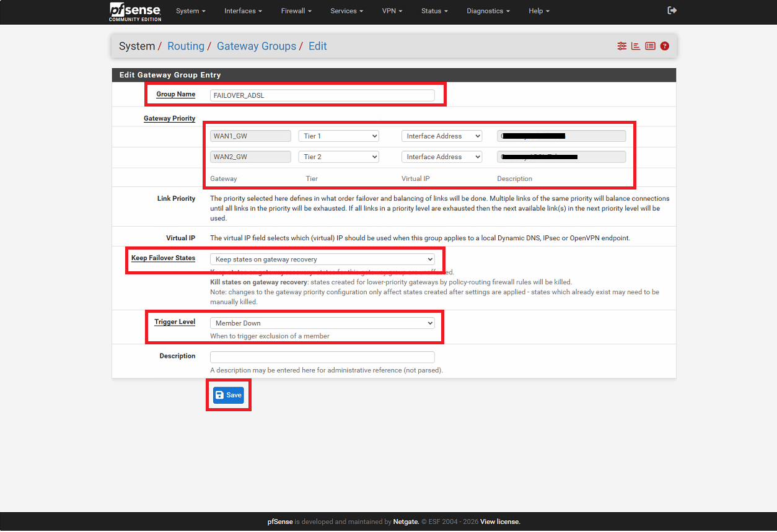Open the Tier dropdown for WAN2_GW
This screenshot has height=532, width=777.
[338, 157]
